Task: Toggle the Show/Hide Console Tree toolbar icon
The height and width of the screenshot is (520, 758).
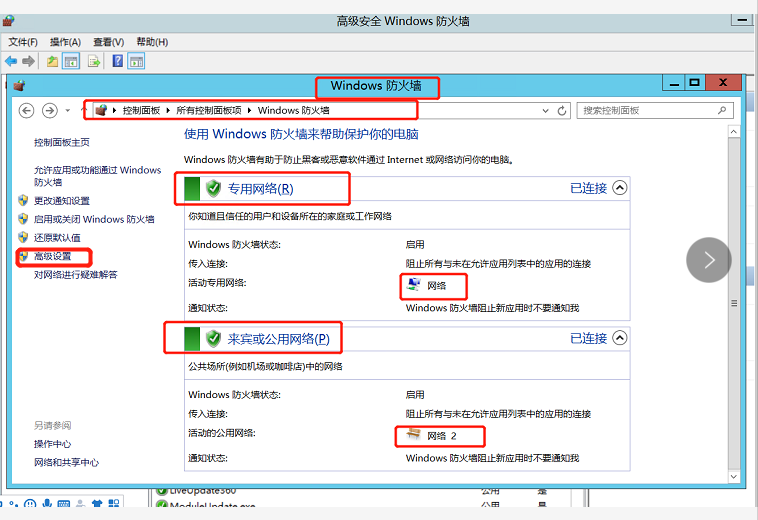Action: 71,61
